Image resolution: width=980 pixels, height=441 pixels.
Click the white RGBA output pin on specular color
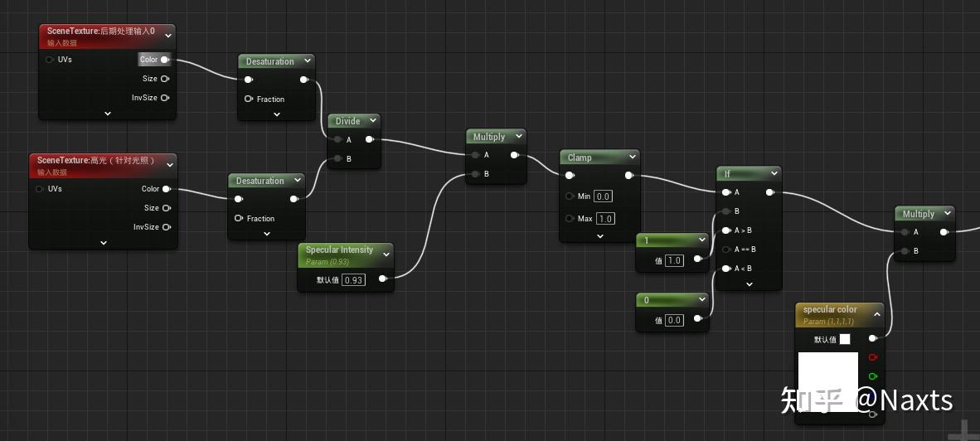[873, 338]
